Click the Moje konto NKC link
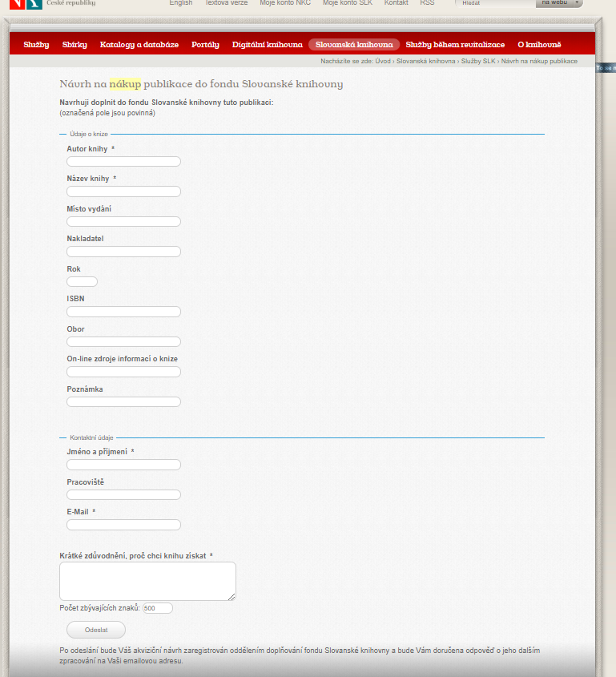This screenshot has height=677, width=616. [x=285, y=3]
